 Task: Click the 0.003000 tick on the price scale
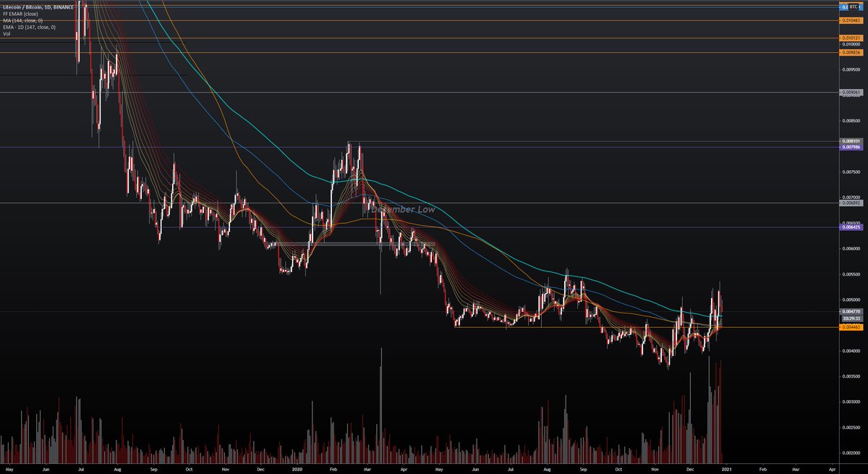tap(851, 402)
